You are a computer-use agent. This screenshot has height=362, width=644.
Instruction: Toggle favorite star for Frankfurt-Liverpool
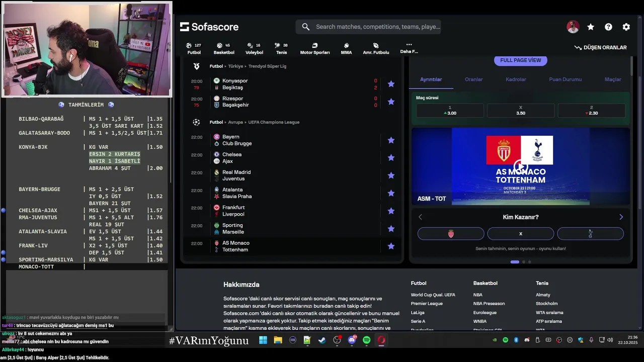coord(391,211)
